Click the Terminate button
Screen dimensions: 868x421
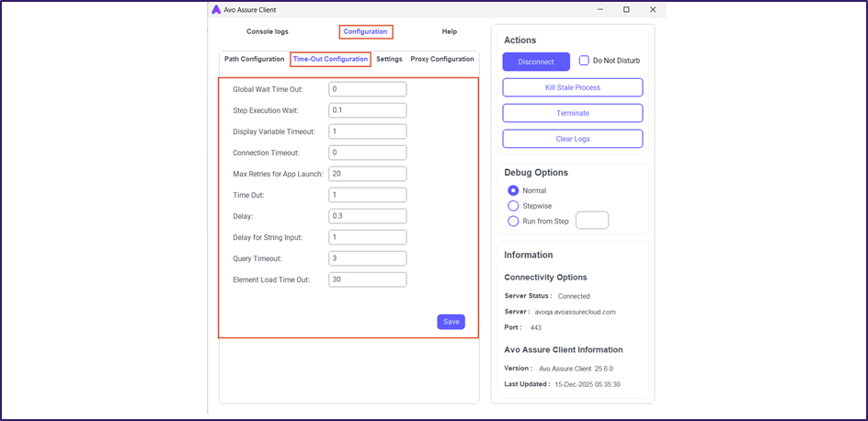pos(572,113)
